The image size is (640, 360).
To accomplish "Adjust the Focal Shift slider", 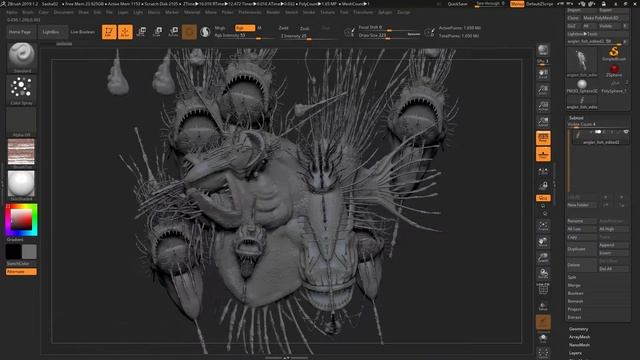I will coord(389,28).
